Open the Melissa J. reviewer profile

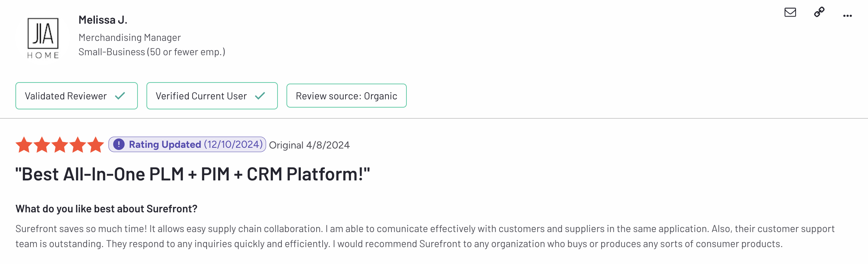[103, 20]
